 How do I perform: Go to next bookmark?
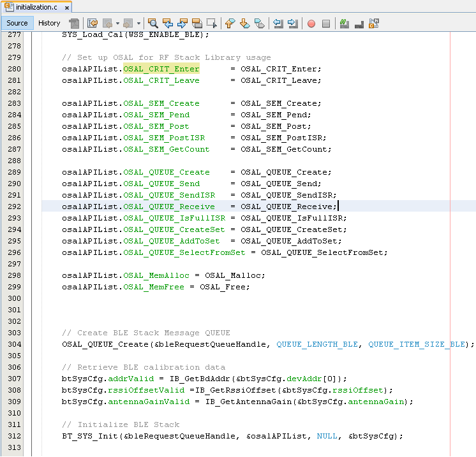point(244,24)
